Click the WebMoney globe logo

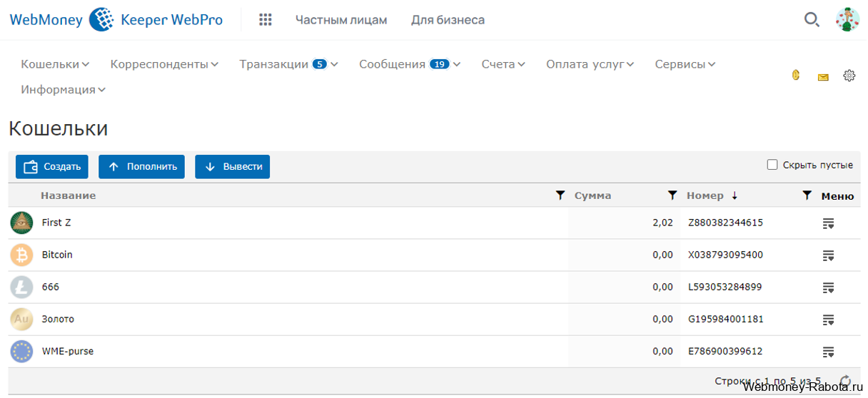coord(101,20)
